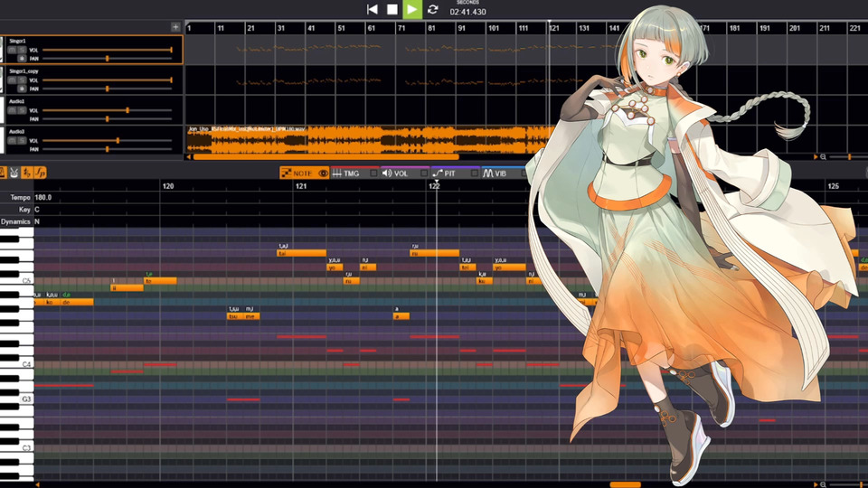Click measure 121 in piano roll ruler
The width and height of the screenshot is (868, 488).
tap(300, 186)
